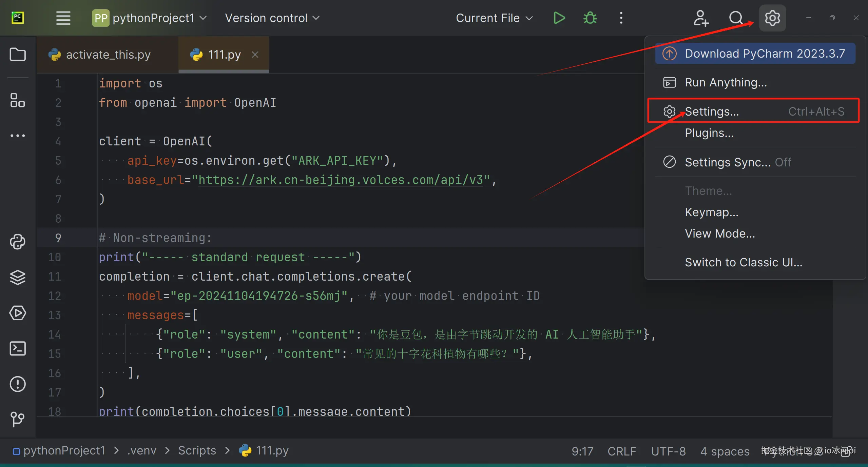
Task: Open the Code With Me icon
Action: (701, 18)
